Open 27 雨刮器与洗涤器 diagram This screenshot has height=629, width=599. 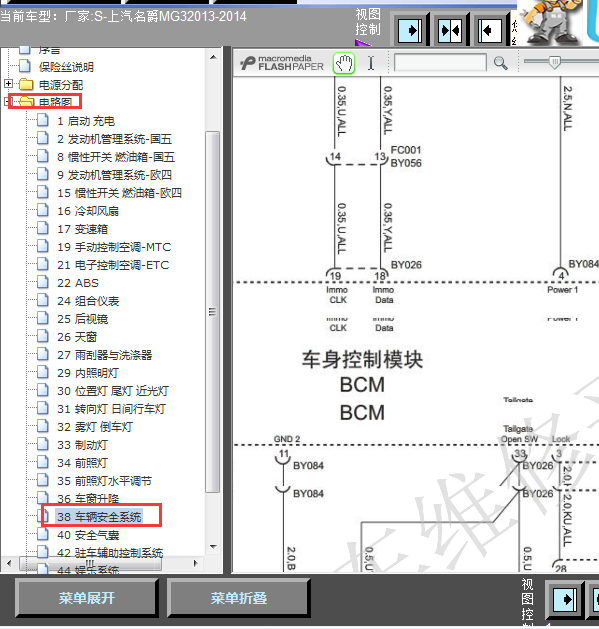(105, 355)
